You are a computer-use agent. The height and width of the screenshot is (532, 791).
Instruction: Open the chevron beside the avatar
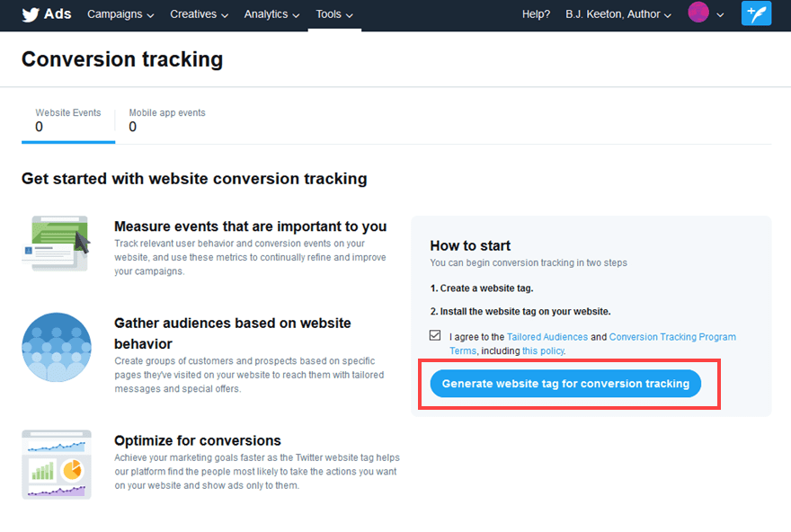click(x=720, y=15)
